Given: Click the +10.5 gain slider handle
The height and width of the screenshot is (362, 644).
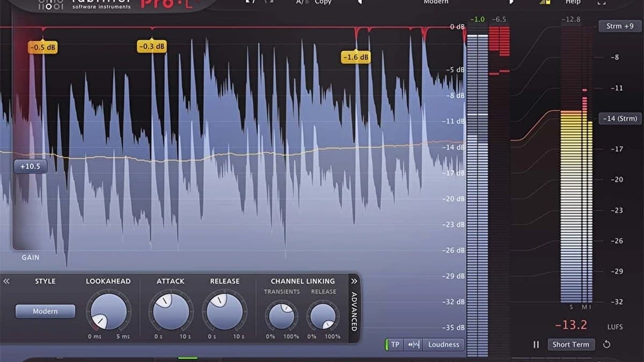Looking at the screenshot, I should [x=30, y=166].
